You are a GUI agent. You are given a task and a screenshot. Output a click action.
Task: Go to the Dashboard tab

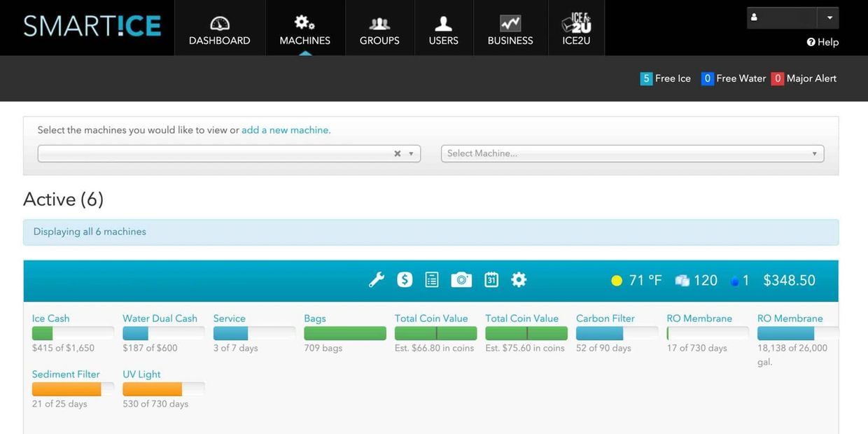coord(219,30)
